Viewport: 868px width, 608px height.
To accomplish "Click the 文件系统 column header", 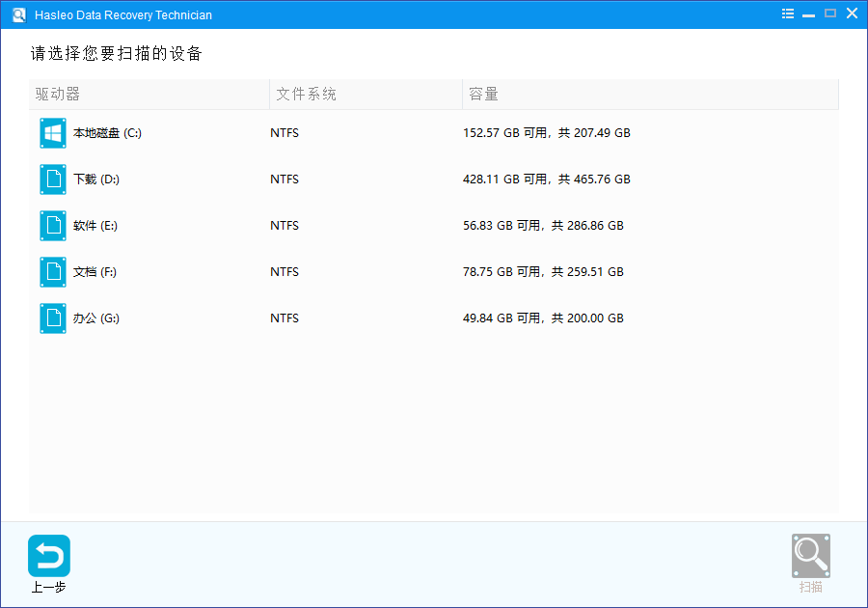I will point(302,94).
